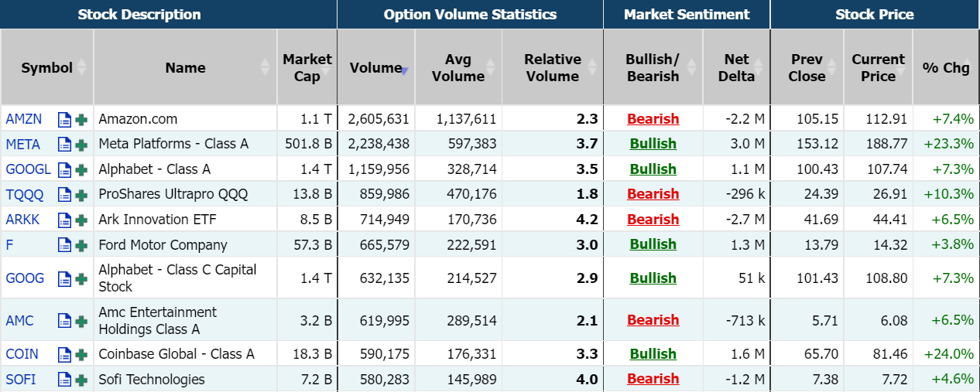Toggle the Volume column's sort arrow
The image size is (980, 392).
click(x=404, y=70)
